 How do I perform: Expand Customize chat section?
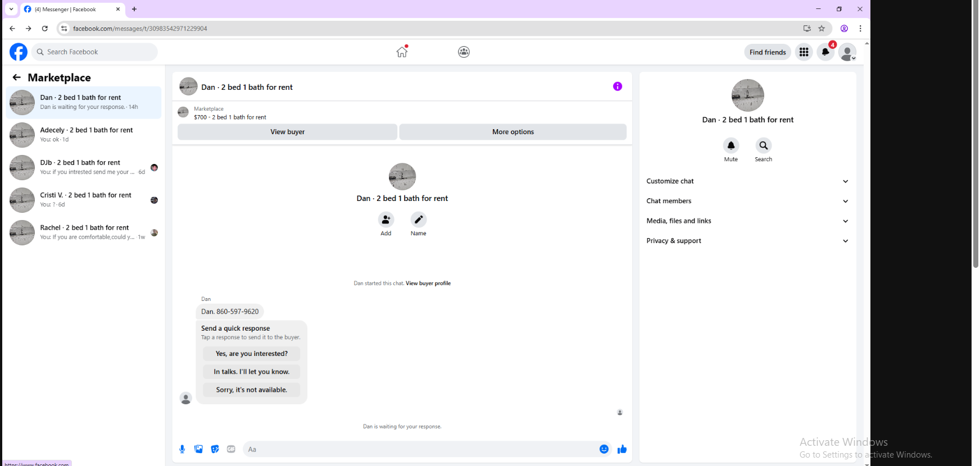pos(747,181)
